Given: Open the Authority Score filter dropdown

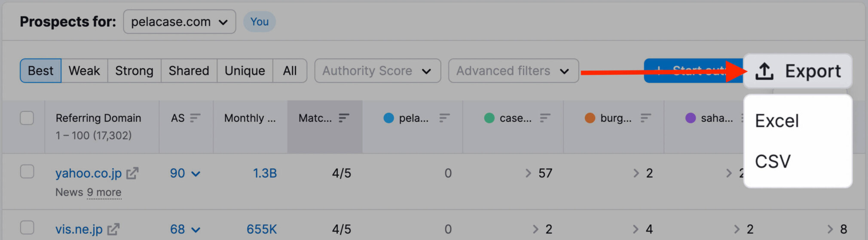Looking at the screenshot, I should (378, 71).
